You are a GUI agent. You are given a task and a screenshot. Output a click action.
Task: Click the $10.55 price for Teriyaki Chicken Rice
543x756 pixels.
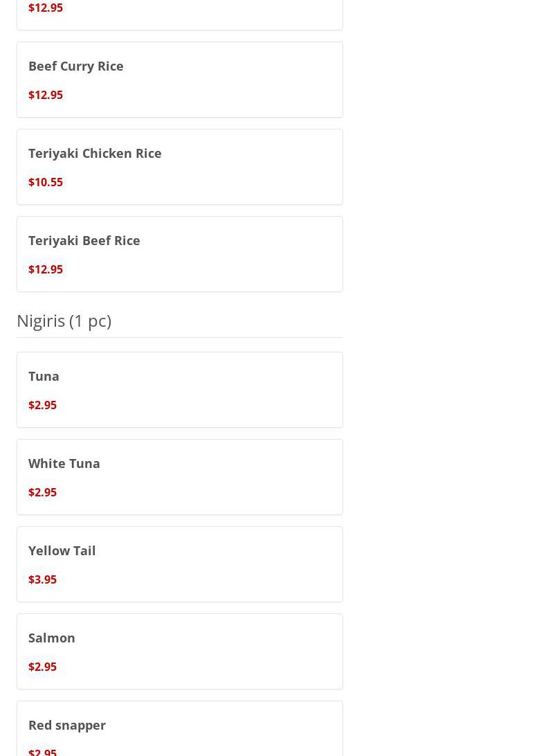46,182
